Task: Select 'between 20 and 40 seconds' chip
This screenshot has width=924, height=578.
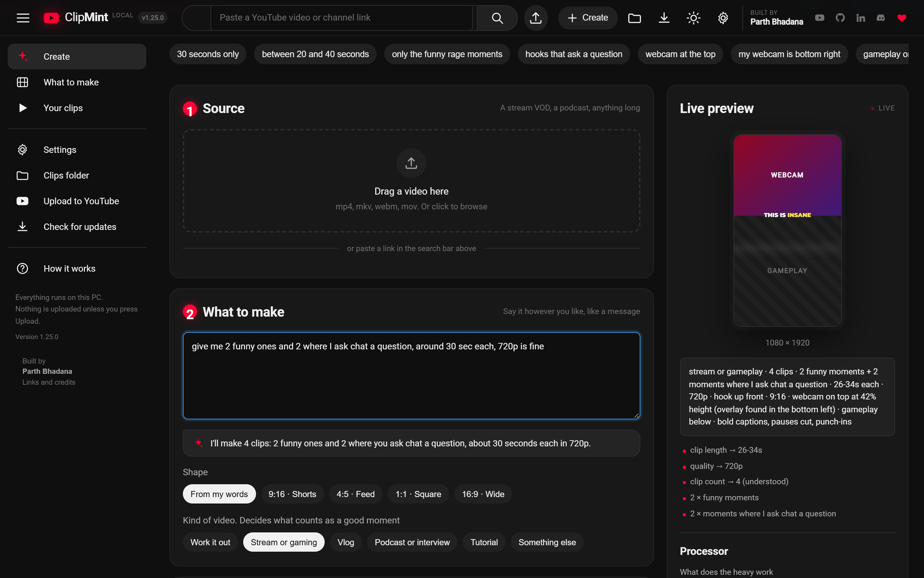Action: click(315, 54)
